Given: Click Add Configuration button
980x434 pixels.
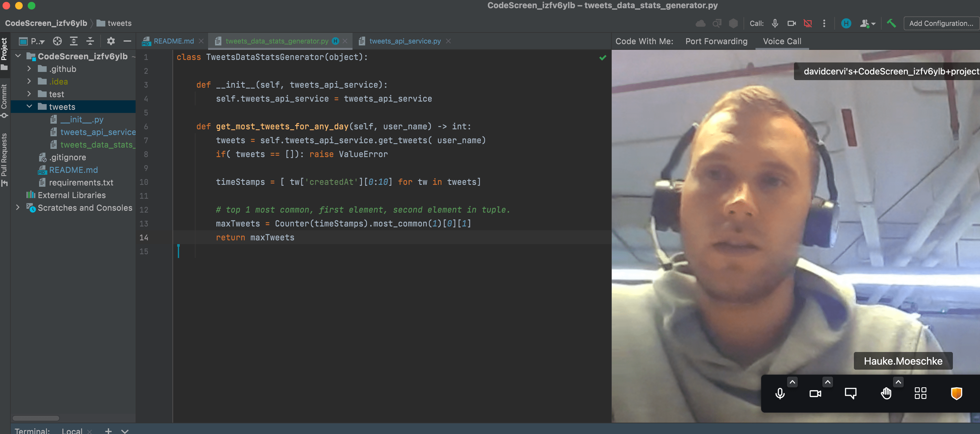Looking at the screenshot, I should 941,23.
